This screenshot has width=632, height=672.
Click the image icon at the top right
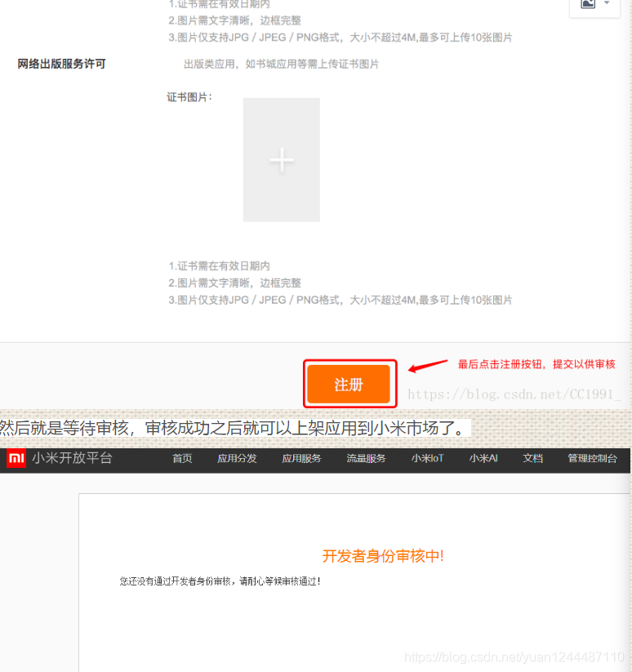point(588,3)
